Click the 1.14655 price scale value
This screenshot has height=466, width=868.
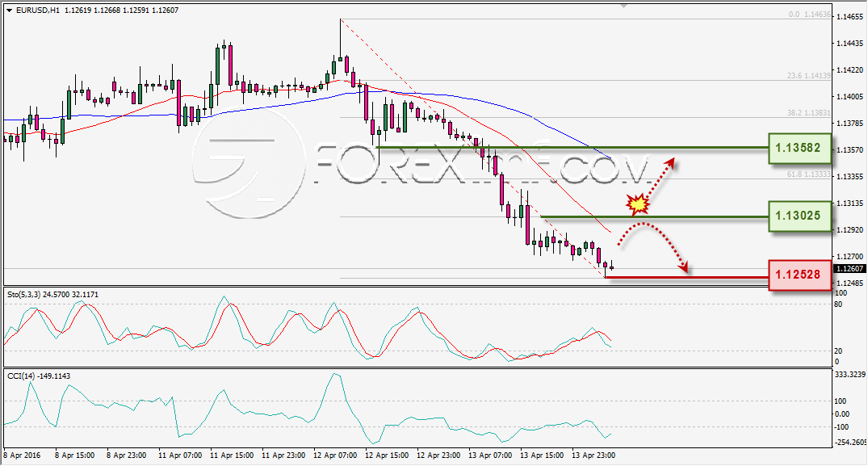point(849,17)
